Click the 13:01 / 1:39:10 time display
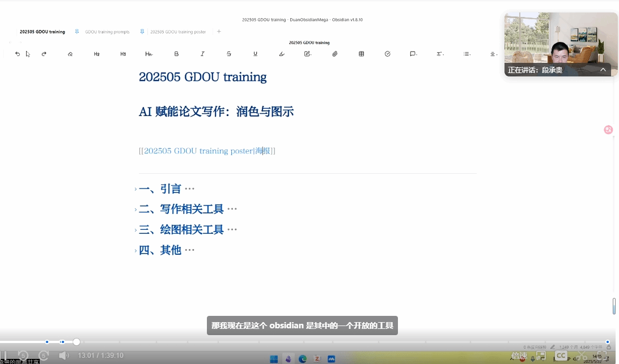The image size is (619, 364). (101, 356)
